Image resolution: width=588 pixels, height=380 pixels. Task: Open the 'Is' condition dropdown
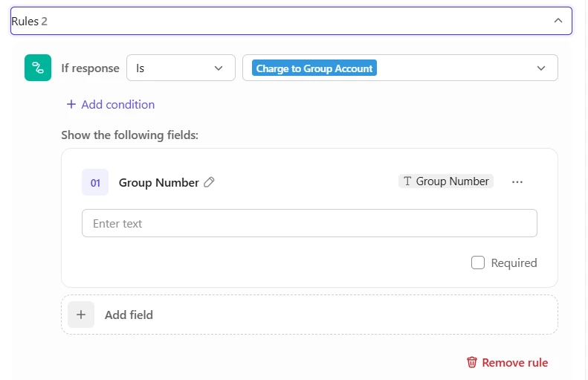coord(181,68)
